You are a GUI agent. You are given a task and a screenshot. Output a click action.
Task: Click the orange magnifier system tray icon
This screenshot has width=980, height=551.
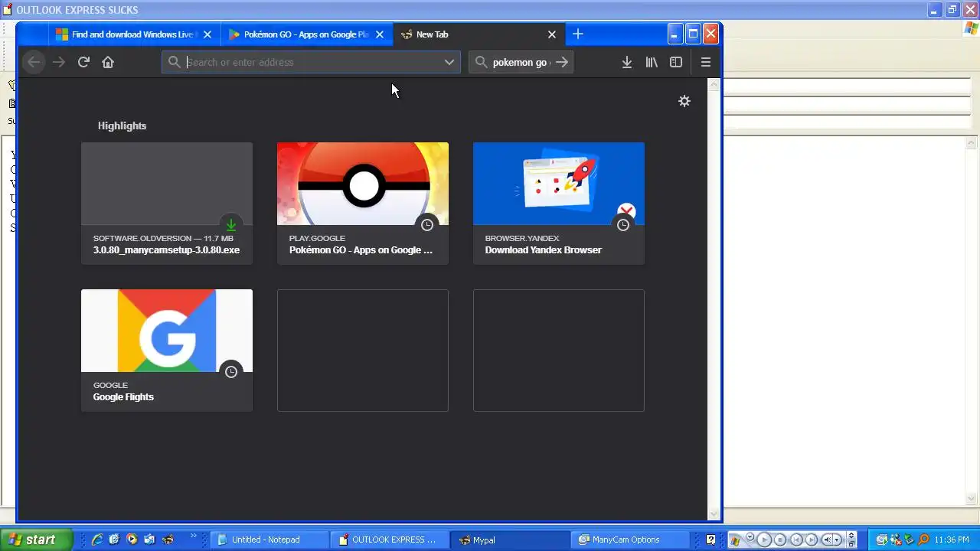(x=923, y=540)
